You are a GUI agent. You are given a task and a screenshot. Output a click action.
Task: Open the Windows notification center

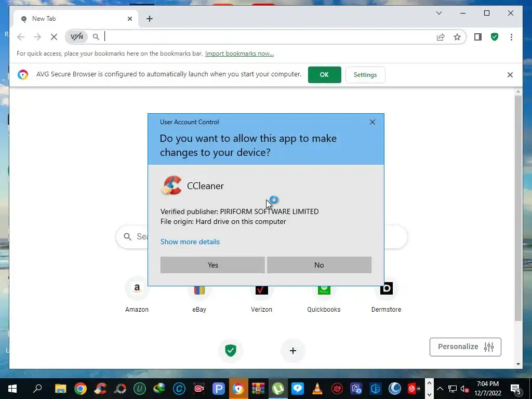coord(515,389)
